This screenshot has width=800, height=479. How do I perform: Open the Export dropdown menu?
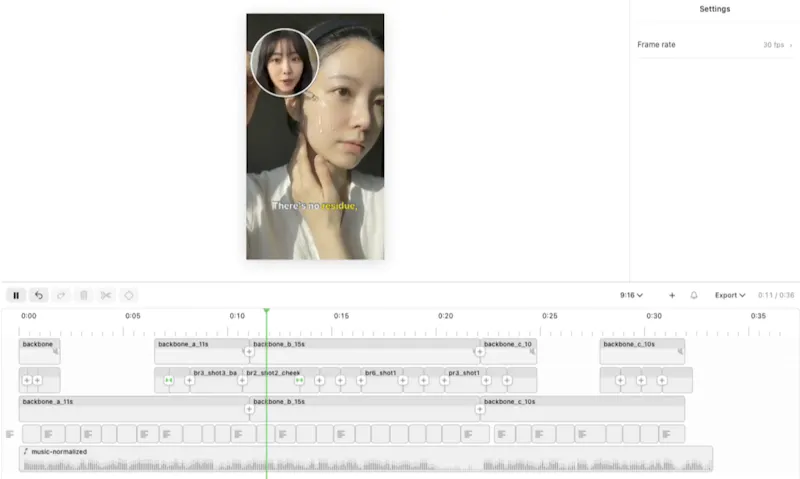730,295
